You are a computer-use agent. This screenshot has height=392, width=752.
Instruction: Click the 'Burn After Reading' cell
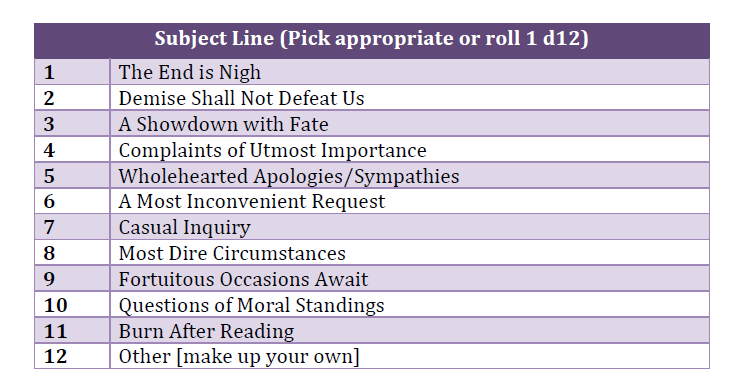[x=410, y=331]
